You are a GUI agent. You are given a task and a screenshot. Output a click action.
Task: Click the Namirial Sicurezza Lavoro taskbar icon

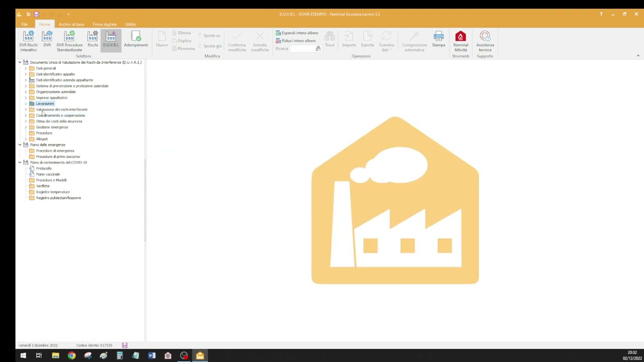(200, 355)
